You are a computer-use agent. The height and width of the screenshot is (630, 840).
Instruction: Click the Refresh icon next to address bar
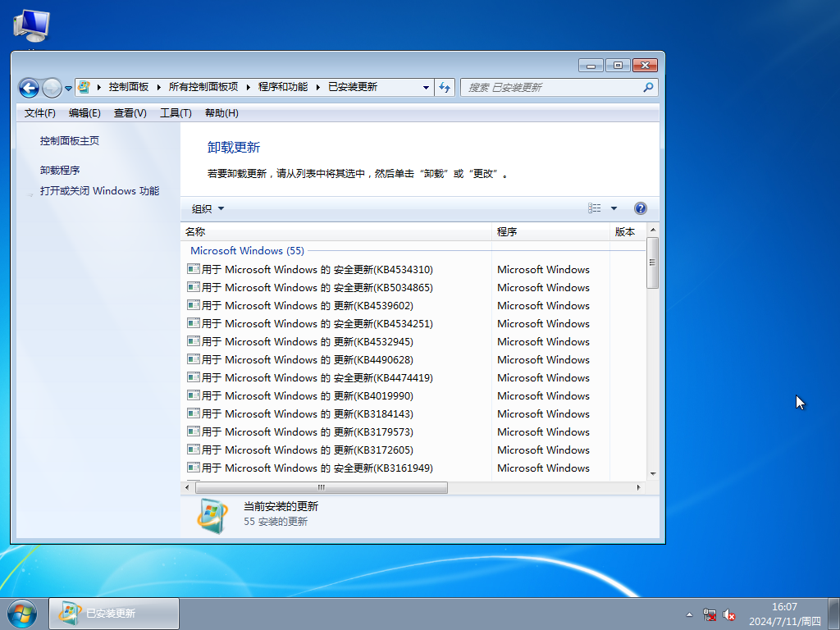coord(444,87)
